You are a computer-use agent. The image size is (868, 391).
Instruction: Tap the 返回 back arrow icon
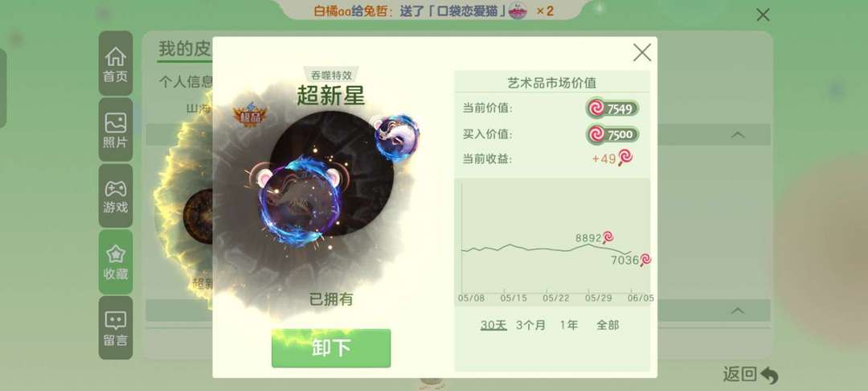tap(769, 376)
